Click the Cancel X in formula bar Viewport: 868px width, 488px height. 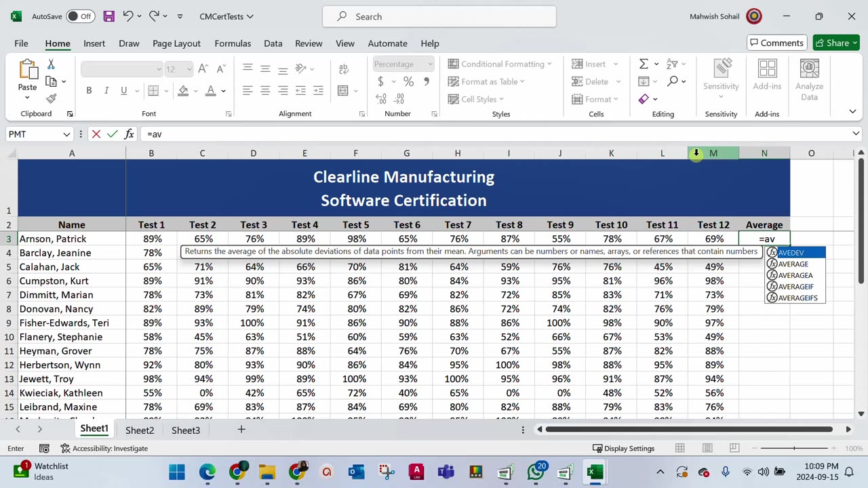(x=96, y=134)
